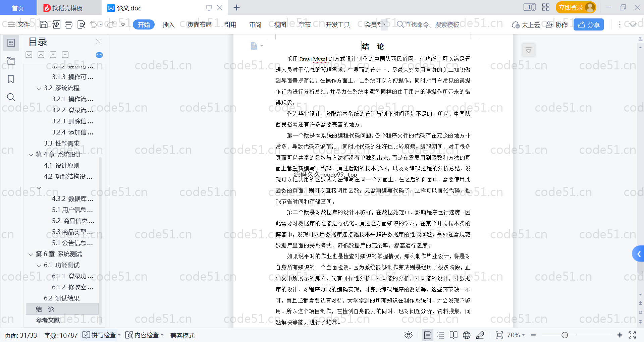Click the 分享 button
Image resolution: width=644 pixels, height=342 pixels.
click(x=589, y=24)
